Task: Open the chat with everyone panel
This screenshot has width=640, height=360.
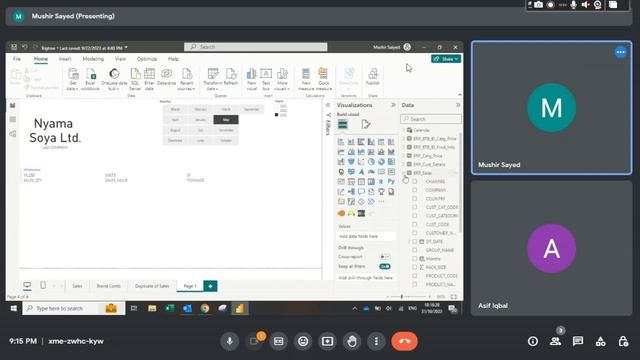Action: click(578, 341)
